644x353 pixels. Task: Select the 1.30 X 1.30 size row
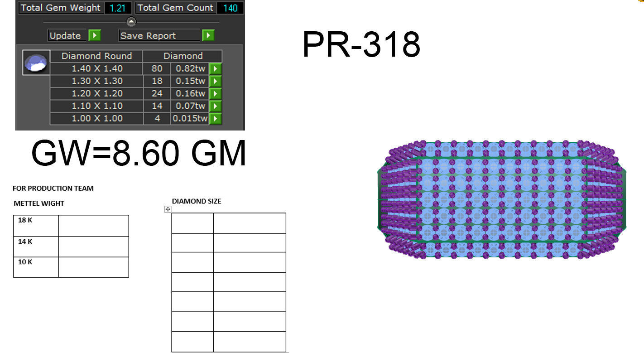[x=96, y=81]
